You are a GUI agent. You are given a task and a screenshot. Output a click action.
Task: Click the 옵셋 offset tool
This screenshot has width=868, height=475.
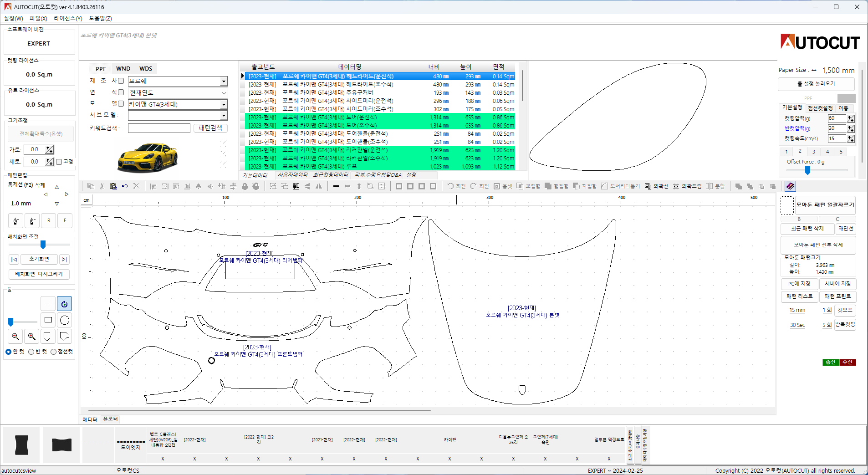(x=503, y=186)
